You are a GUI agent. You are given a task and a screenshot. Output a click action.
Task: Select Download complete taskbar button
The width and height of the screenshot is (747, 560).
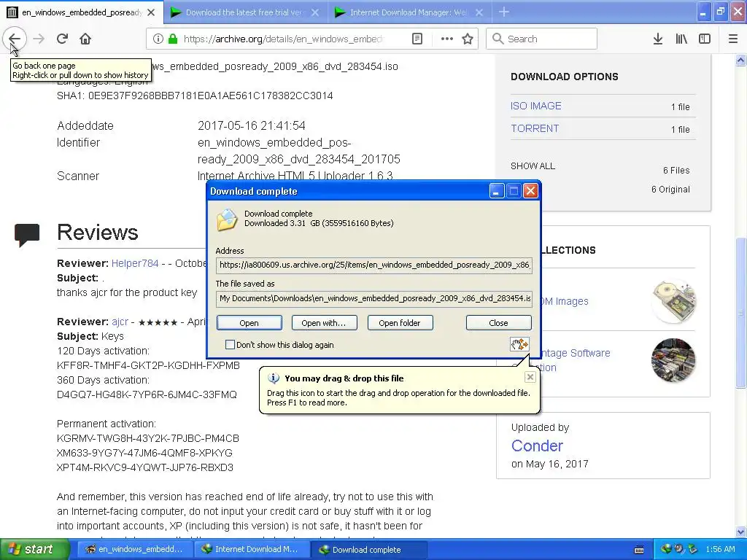pos(369,550)
